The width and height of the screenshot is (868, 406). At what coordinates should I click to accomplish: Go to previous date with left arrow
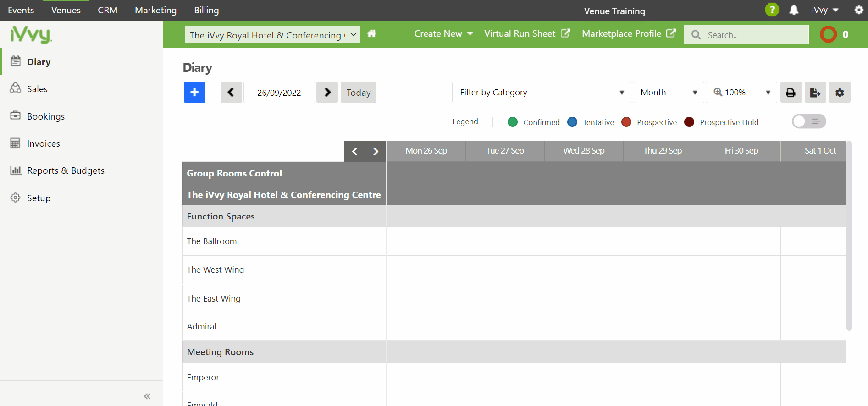tap(231, 93)
